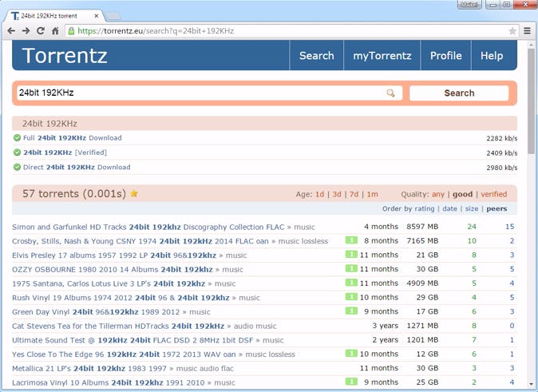The width and height of the screenshot is (538, 392).
Task: Open Simon and Garfunkel HD Tracks torrent
Action: click(x=148, y=228)
